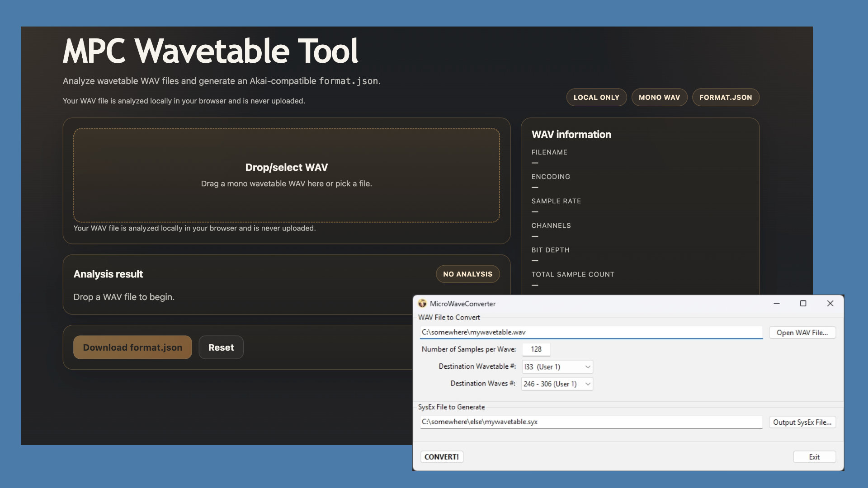Viewport: 868px width, 488px height.
Task: Click the Samples per Wave field
Action: pos(536,349)
